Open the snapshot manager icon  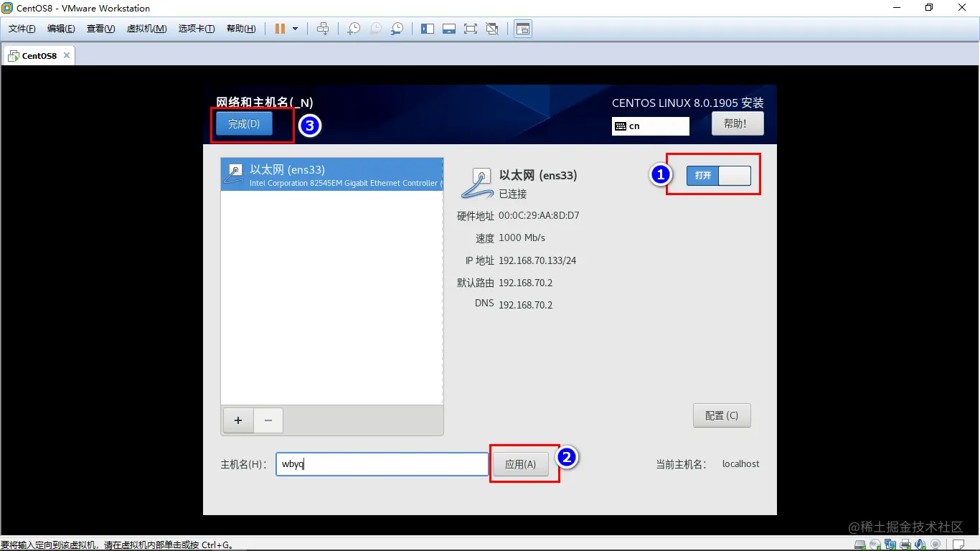tap(397, 29)
